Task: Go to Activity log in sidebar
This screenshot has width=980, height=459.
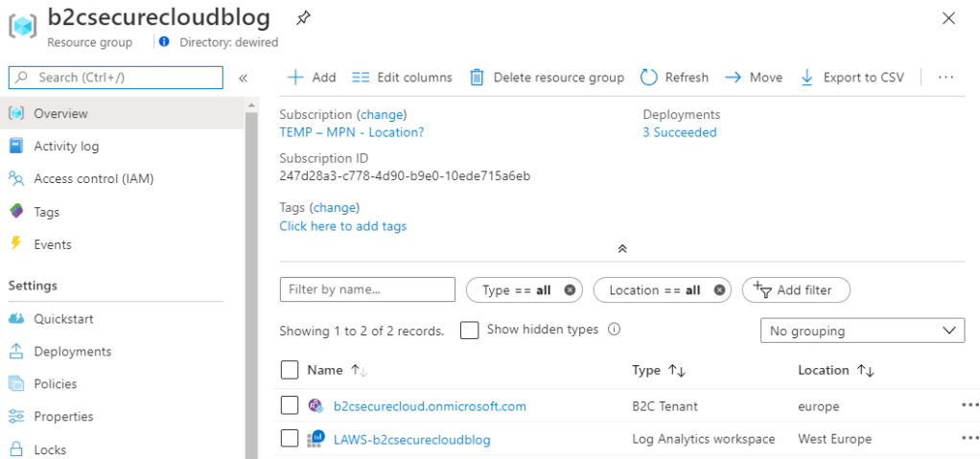Action: coord(66,147)
